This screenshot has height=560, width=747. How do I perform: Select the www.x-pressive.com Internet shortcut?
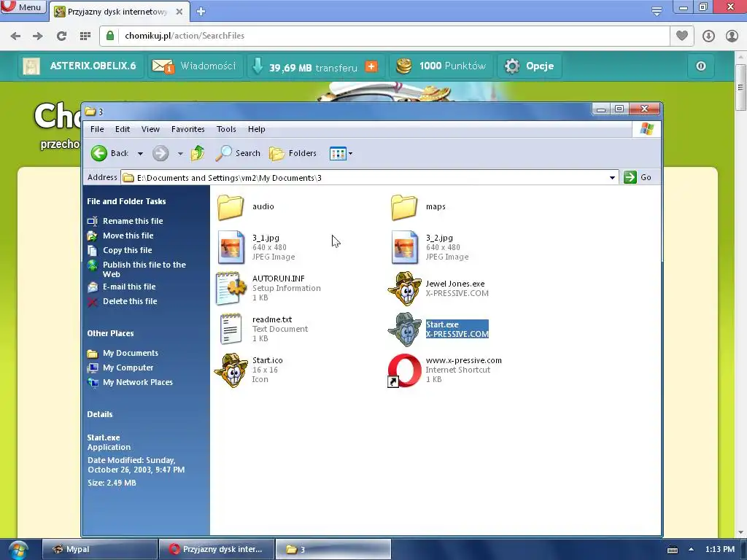point(404,370)
